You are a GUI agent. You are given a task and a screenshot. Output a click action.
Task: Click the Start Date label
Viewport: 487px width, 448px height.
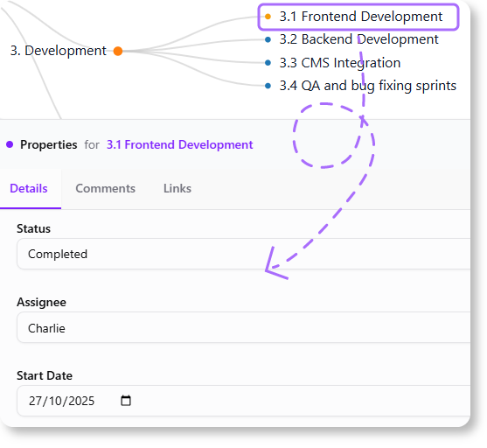(45, 375)
